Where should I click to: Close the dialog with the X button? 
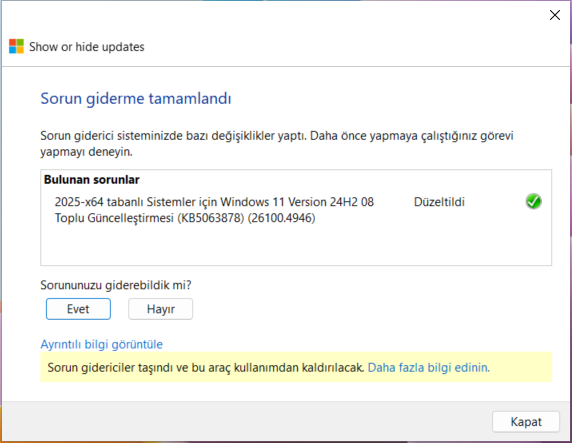555,15
